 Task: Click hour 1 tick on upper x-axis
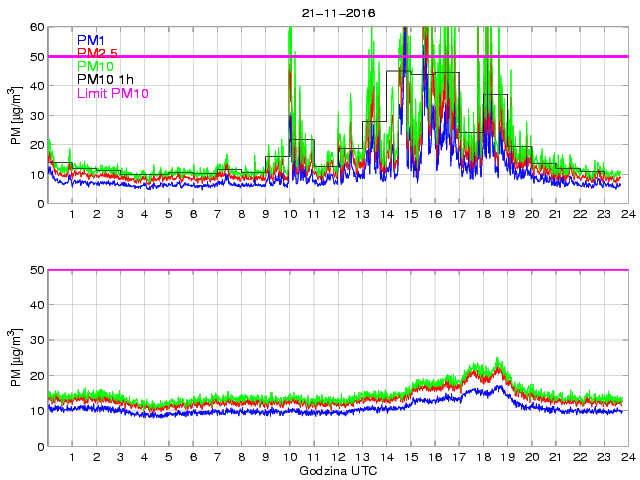coord(72,215)
